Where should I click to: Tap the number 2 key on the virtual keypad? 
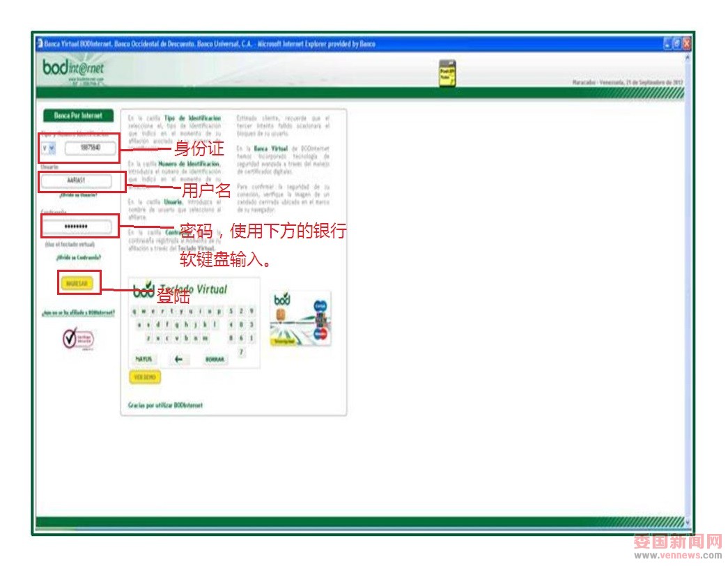pyautogui.click(x=242, y=312)
